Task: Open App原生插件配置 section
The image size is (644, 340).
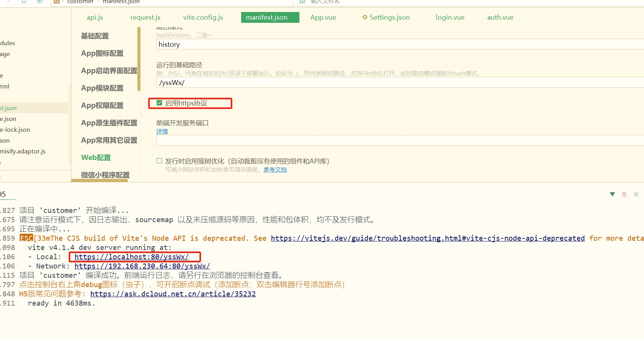Action: [x=109, y=123]
